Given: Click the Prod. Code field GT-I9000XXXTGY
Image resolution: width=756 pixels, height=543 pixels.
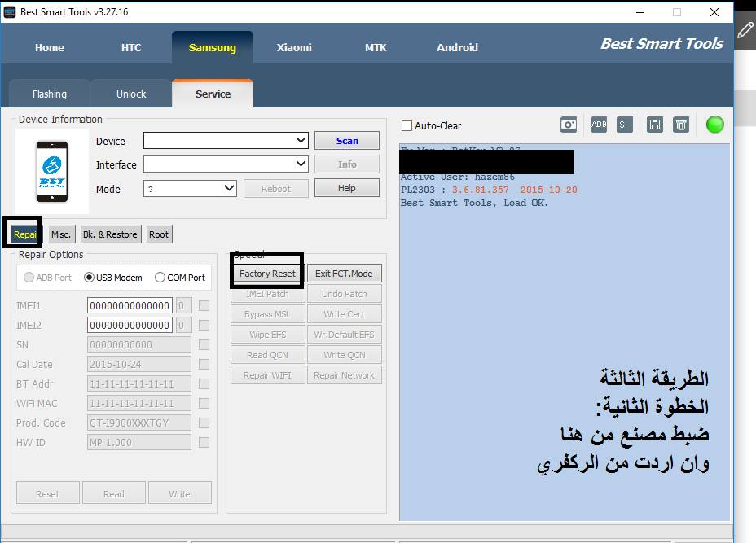Looking at the screenshot, I should (x=138, y=423).
